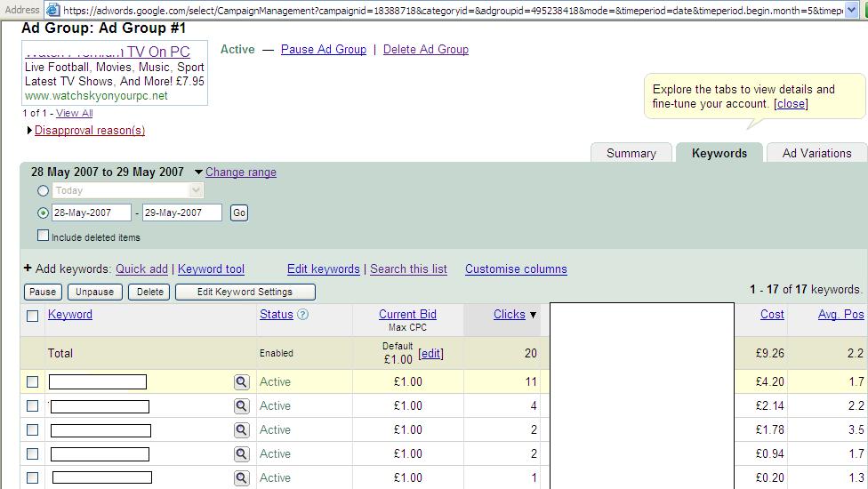868x489 pixels.
Task: Click the Pause keywords button
Action: [43, 293]
